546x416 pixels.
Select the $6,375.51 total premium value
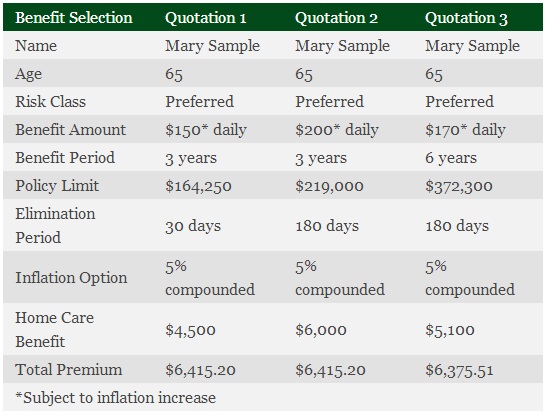pos(459,370)
